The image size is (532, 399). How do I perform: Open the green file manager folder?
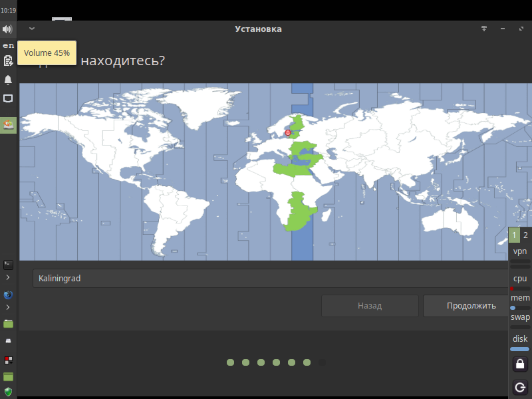point(8,324)
